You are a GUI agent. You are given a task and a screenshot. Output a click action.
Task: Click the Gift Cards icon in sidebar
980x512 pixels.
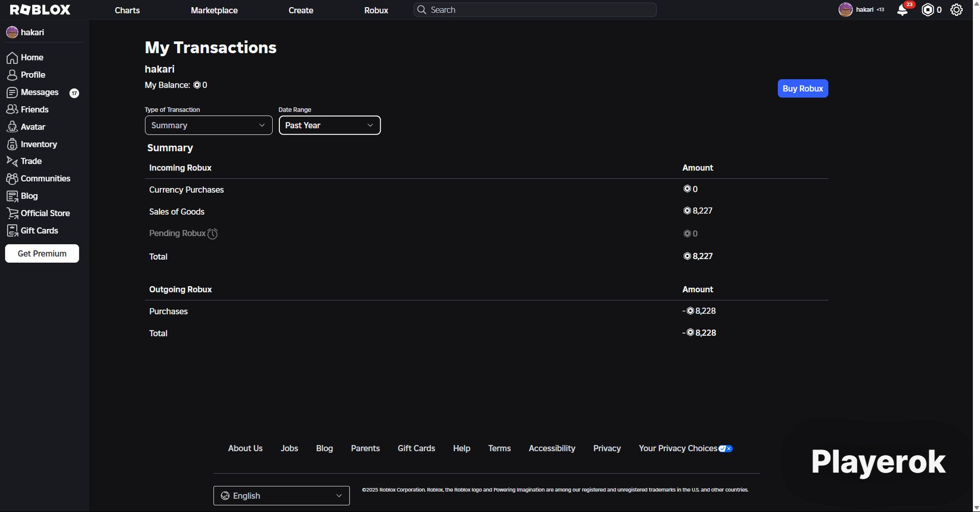tap(12, 231)
